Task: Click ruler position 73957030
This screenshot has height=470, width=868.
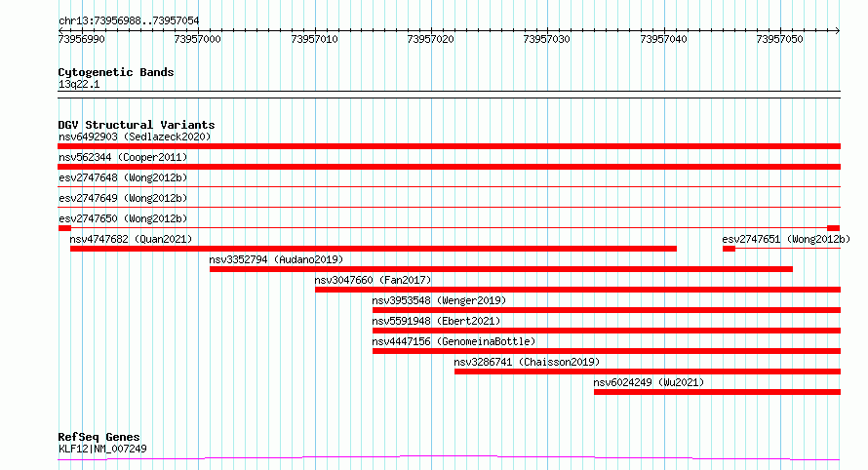Action: [547, 39]
